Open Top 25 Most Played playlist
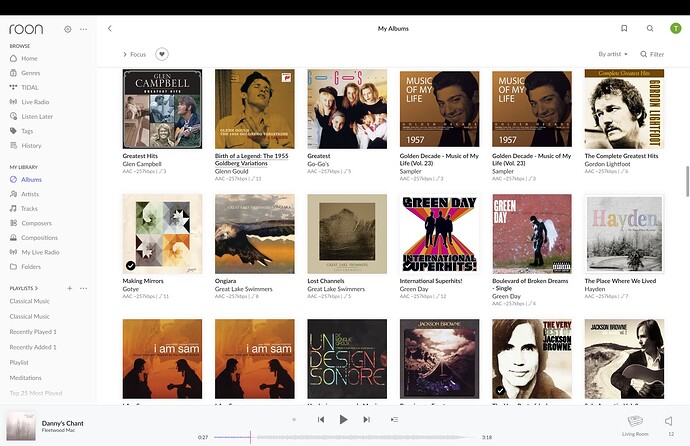This screenshot has width=690, height=446. click(36, 393)
